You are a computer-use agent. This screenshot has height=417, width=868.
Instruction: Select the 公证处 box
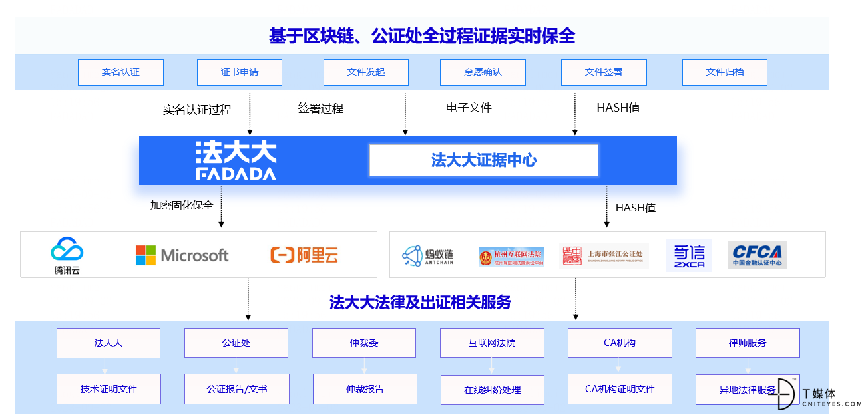point(236,343)
